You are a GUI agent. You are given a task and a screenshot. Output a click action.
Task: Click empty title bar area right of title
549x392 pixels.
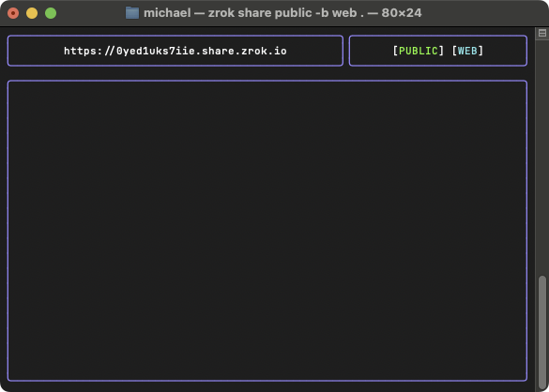pyautogui.click(x=483, y=13)
